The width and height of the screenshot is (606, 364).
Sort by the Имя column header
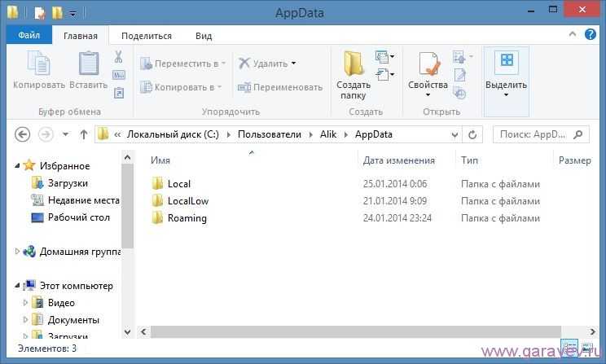pyautogui.click(x=160, y=160)
